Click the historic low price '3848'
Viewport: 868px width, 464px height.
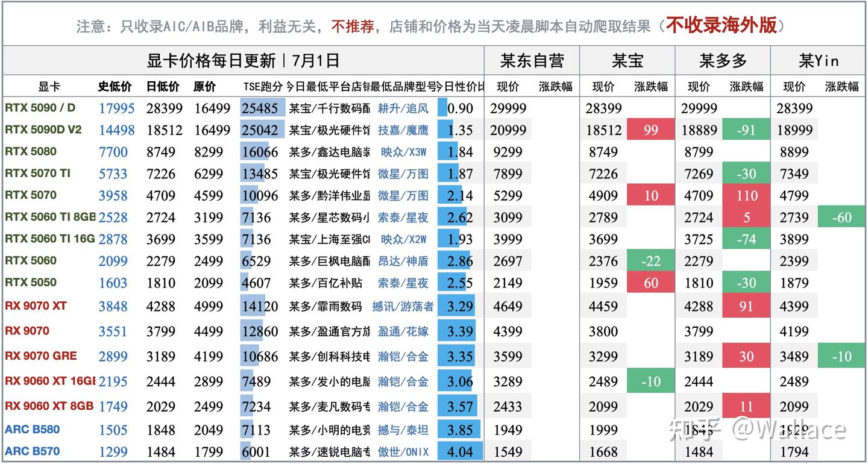pyautogui.click(x=113, y=306)
